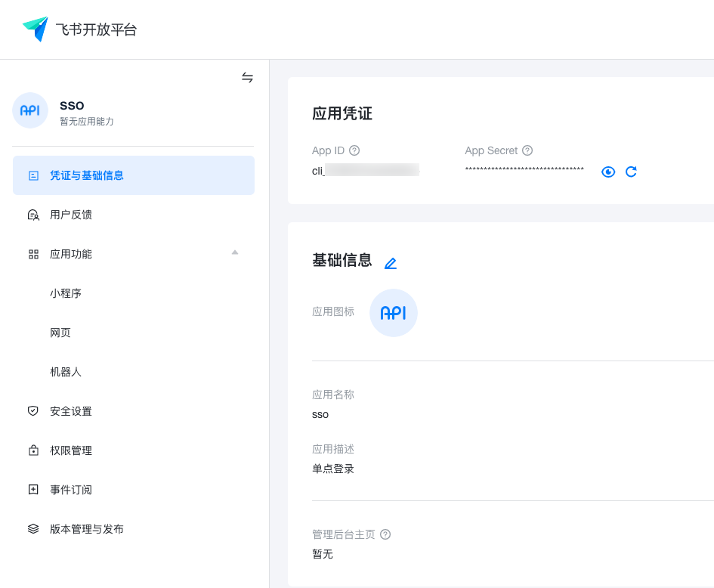Click the help icon next to App ID

pos(354,150)
